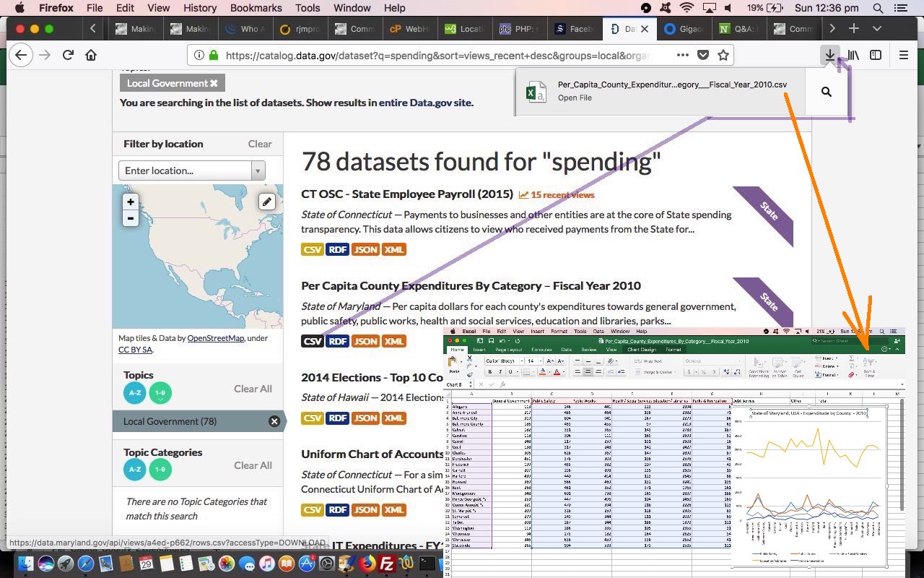List all open tabs chevron
The width and height of the screenshot is (924, 578).
[877, 28]
